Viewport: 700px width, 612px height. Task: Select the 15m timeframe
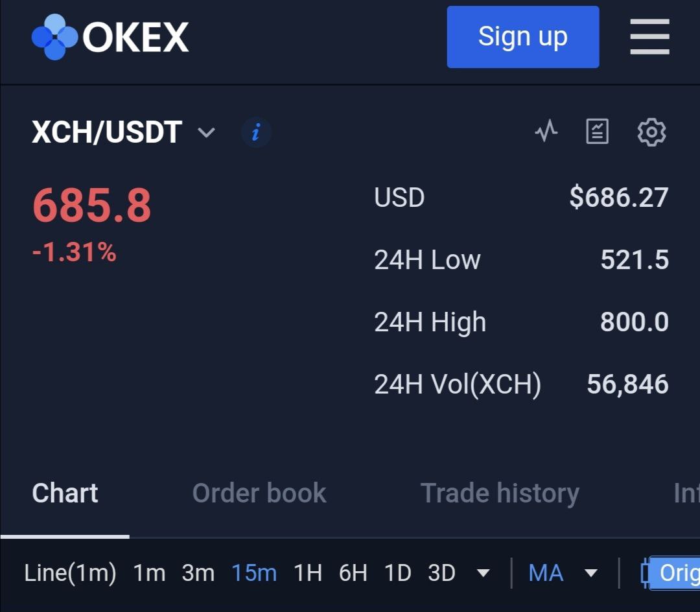(x=254, y=572)
